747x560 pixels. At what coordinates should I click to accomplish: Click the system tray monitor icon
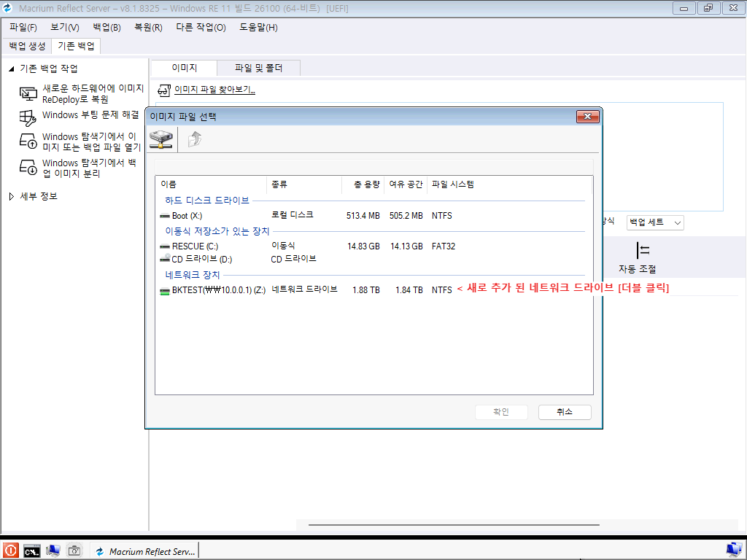click(735, 551)
